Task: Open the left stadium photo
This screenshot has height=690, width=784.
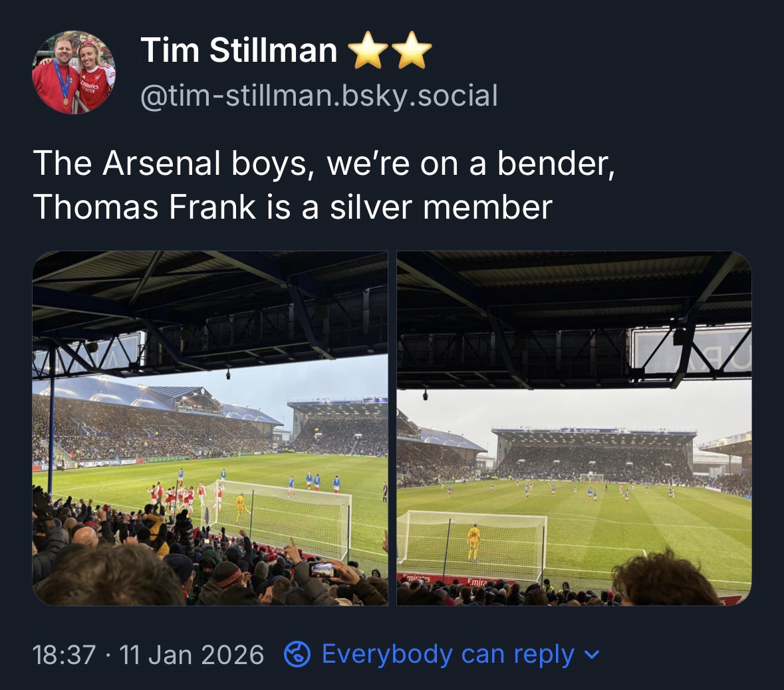Action: coord(210,428)
